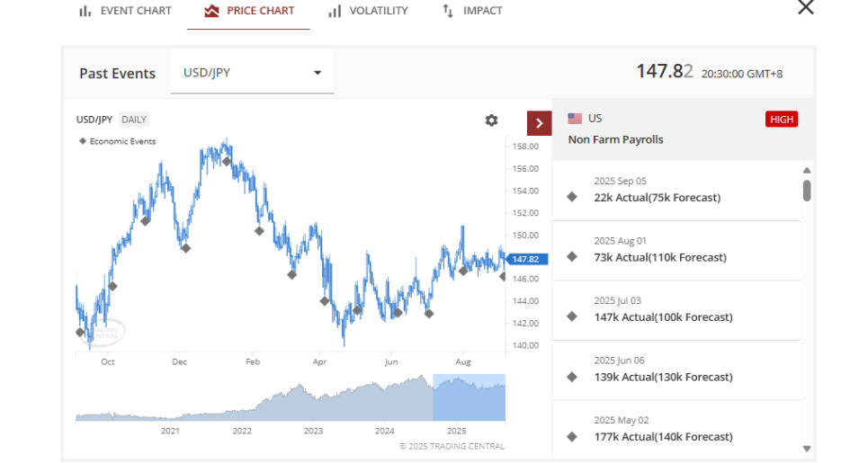Click the DAILY timeframe label
The height and width of the screenshot is (463, 868).
[x=134, y=120]
